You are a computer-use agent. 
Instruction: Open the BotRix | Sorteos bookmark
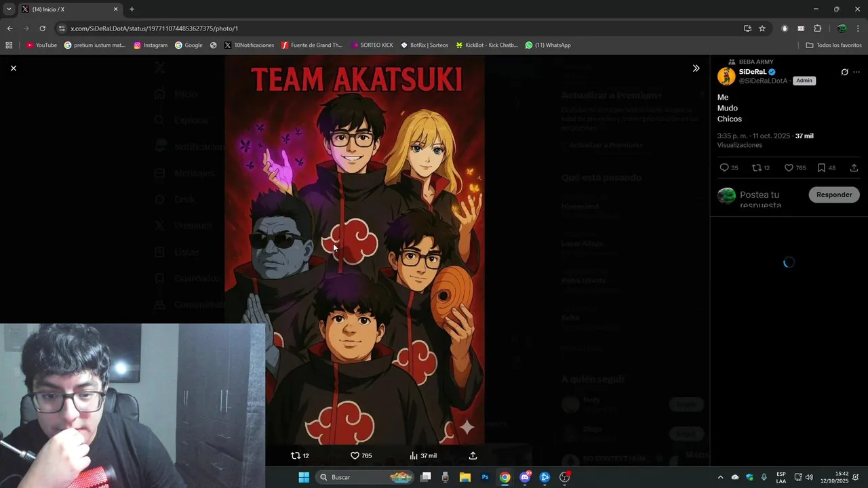425,45
